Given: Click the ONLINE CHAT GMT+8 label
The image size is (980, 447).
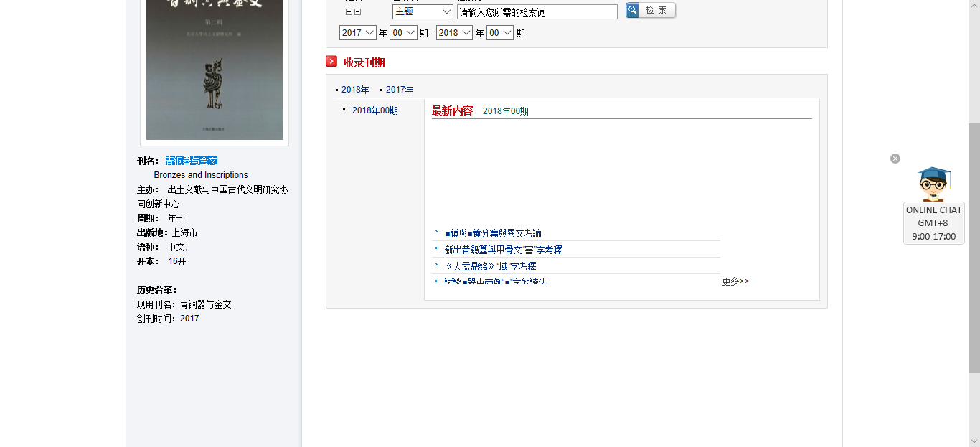Looking at the screenshot, I should (x=933, y=223).
